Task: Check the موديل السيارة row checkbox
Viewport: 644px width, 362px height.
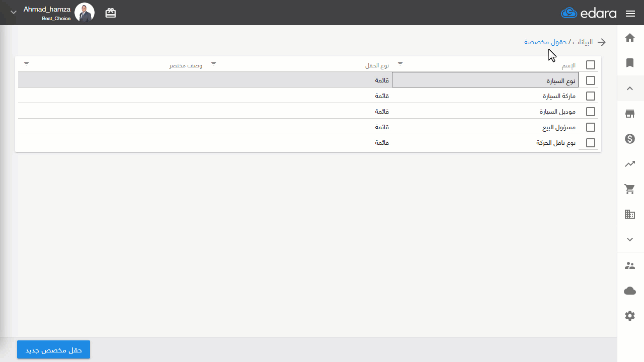Action: 591,112
